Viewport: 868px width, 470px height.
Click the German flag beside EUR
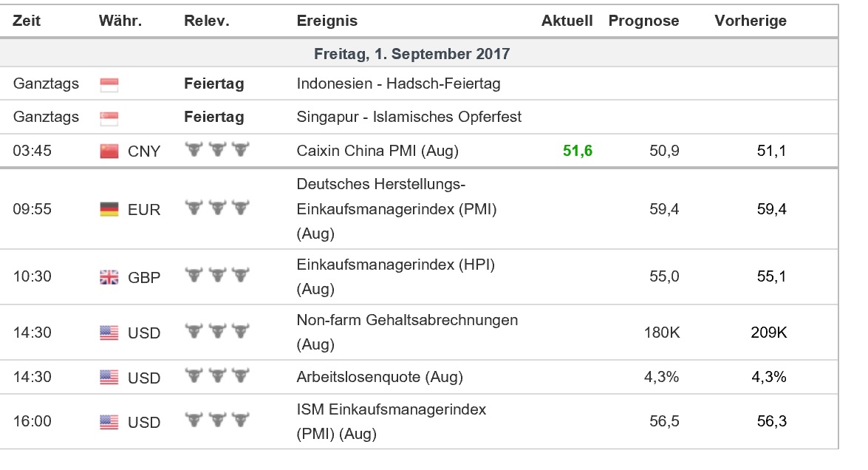[x=109, y=210]
